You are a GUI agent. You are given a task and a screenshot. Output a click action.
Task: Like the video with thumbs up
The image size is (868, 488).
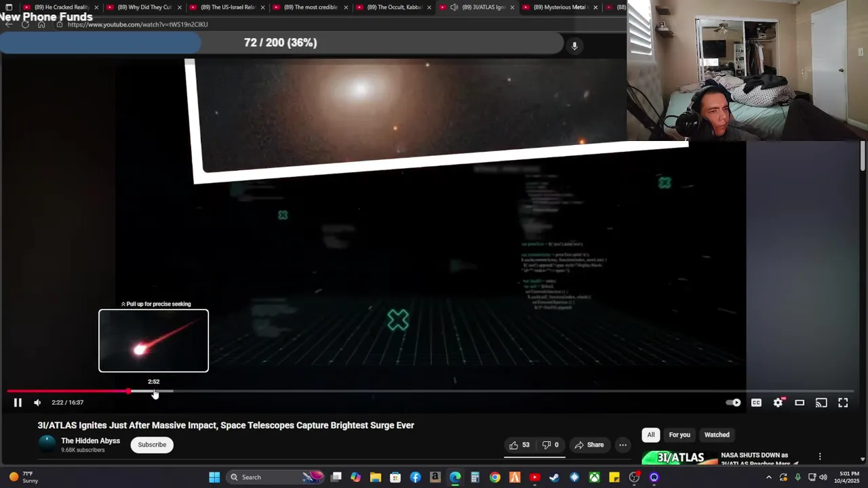point(519,445)
